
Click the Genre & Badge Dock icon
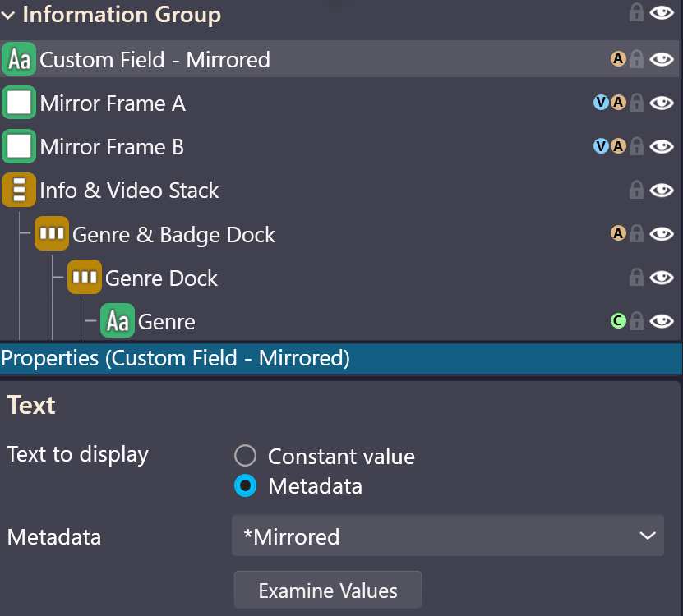(52, 233)
